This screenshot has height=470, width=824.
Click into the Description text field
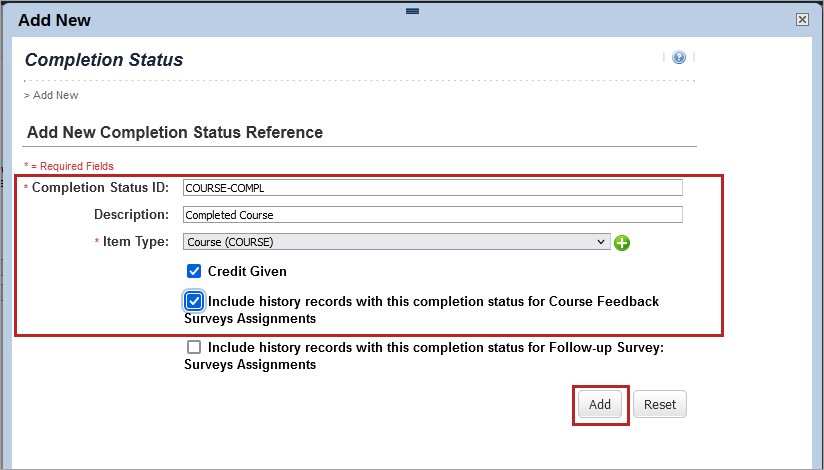coord(432,215)
